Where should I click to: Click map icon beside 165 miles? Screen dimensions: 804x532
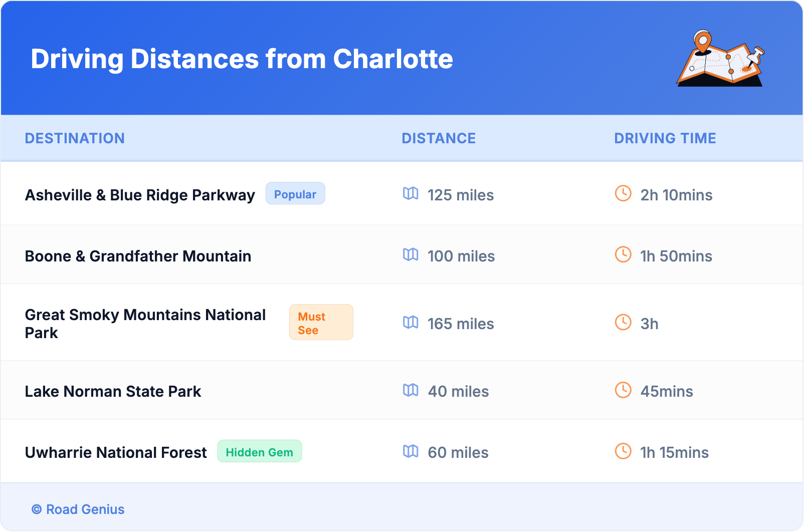click(411, 322)
